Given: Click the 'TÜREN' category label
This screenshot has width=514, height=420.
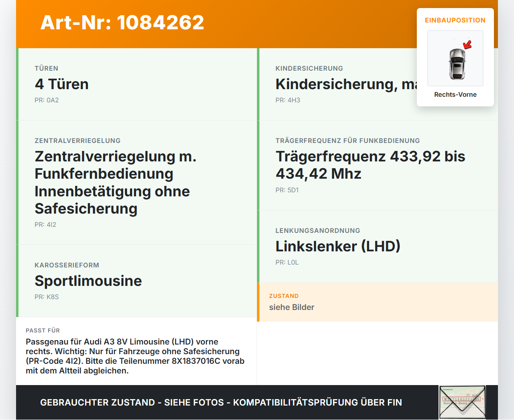Looking at the screenshot, I should click(47, 68).
